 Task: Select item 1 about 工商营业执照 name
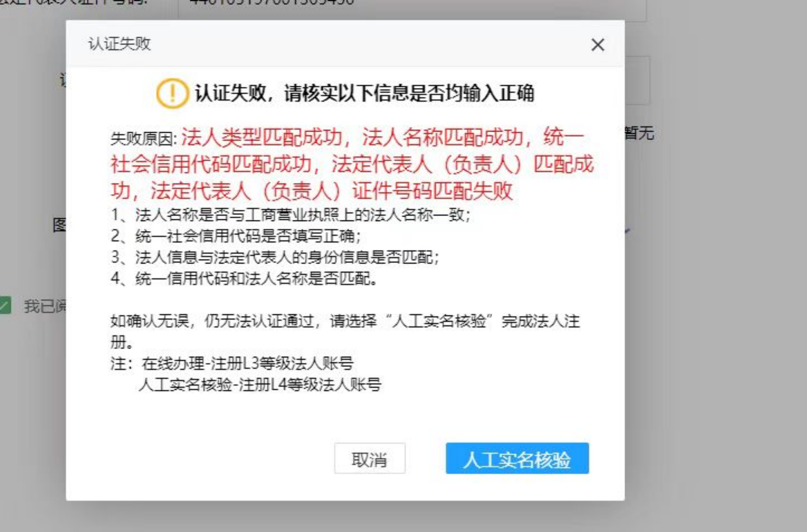click(x=290, y=215)
